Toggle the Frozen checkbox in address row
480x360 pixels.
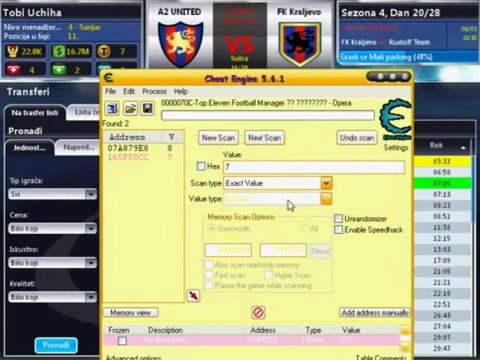[x=122, y=341]
